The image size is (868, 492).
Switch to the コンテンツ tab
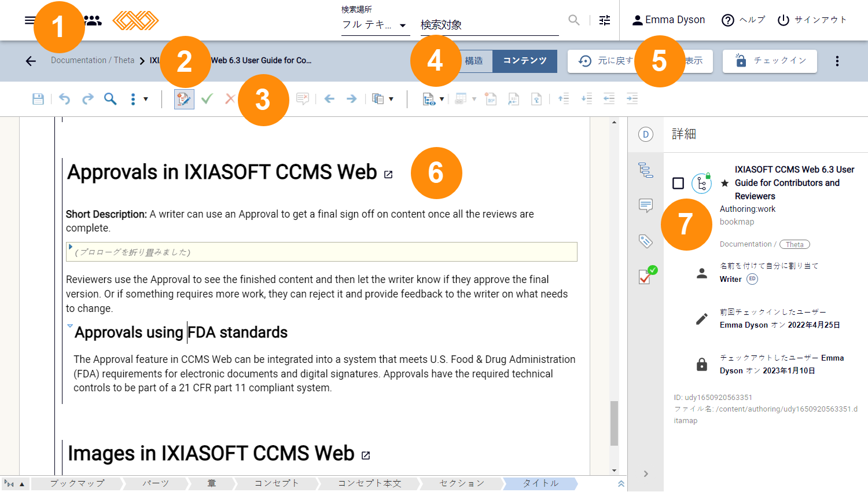pos(525,61)
